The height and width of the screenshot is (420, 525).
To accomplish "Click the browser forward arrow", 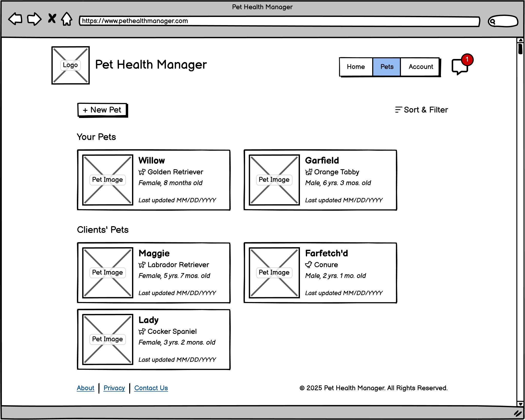I will [x=34, y=19].
